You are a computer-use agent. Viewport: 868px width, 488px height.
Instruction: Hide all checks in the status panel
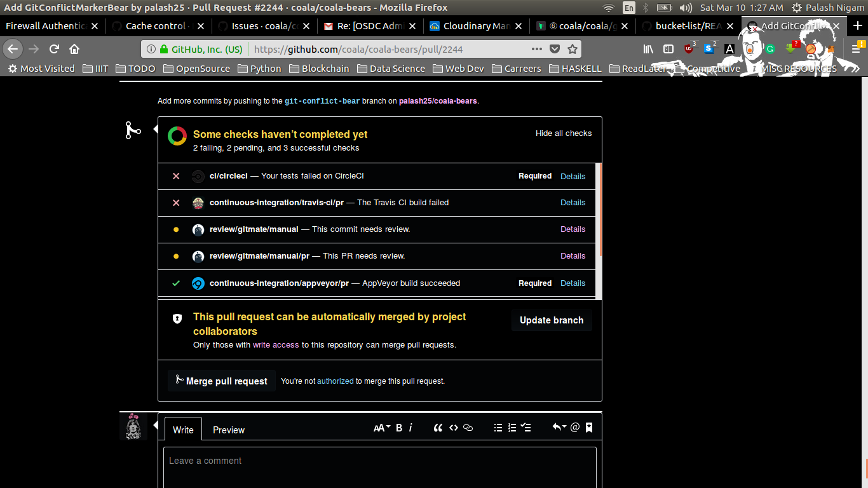pos(563,133)
